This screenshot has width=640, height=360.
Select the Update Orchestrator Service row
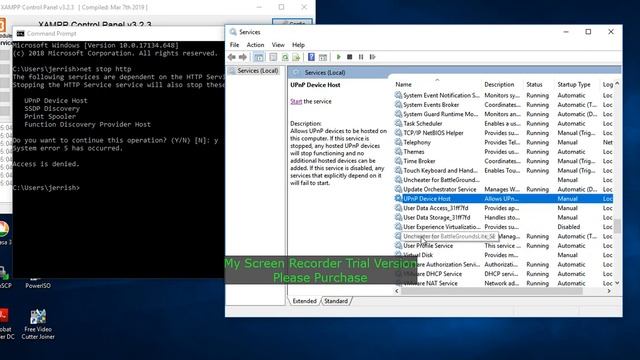[503, 189]
